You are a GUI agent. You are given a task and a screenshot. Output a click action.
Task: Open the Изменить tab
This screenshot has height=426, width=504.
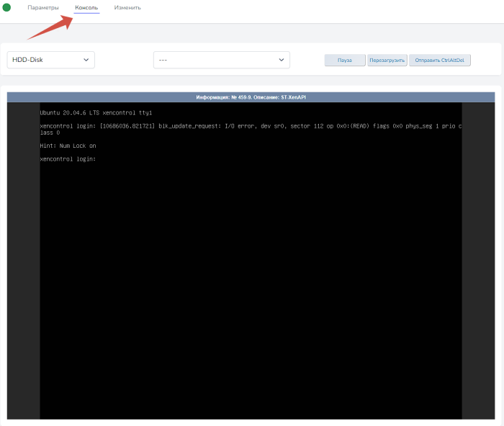coord(127,8)
